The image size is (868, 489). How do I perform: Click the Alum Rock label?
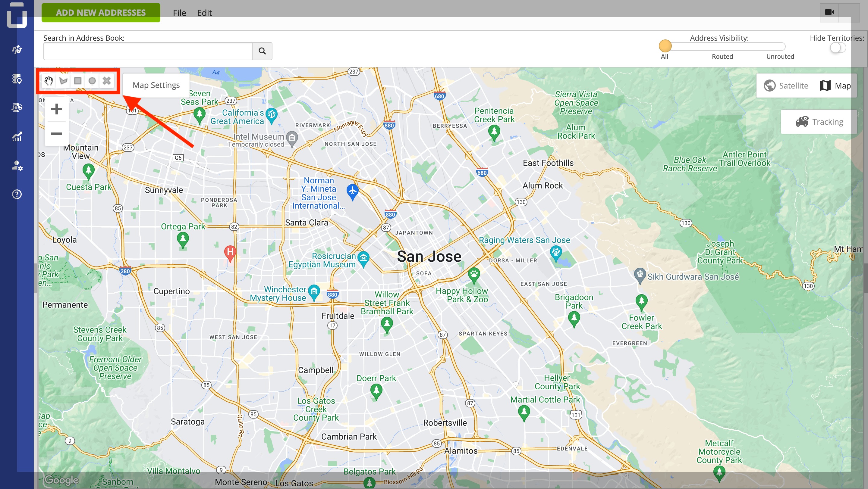pyautogui.click(x=543, y=186)
